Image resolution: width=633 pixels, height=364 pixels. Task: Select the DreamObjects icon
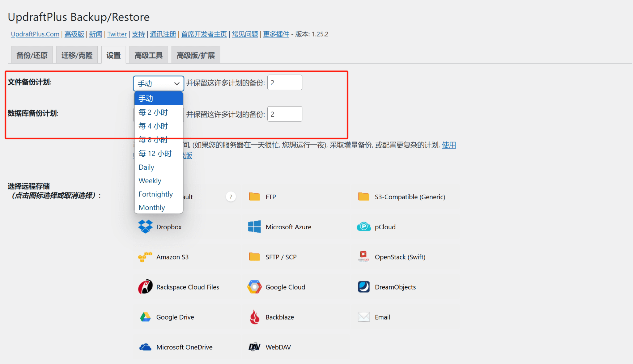click(363, 287)
